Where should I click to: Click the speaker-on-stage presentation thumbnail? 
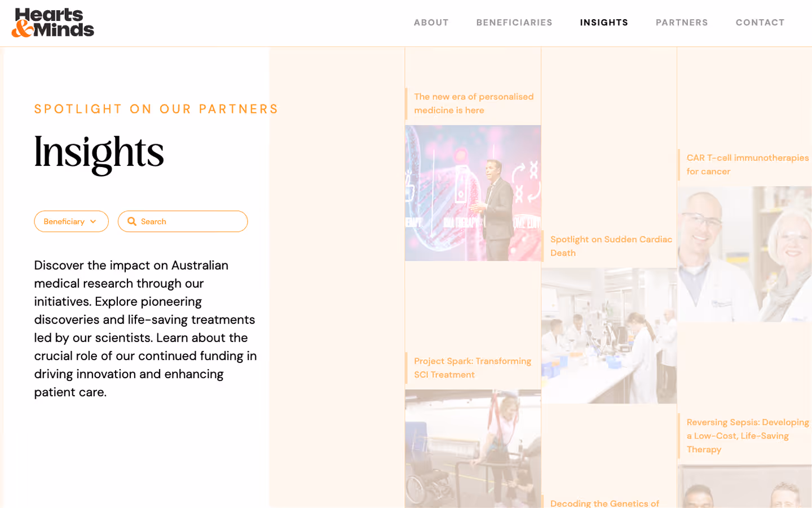click(473, 193)
